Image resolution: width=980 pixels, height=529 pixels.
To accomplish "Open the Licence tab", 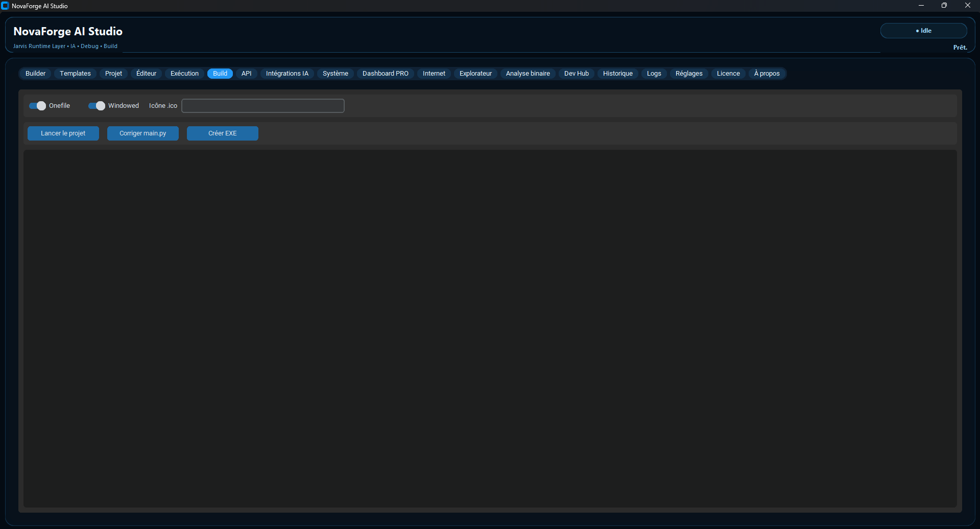I will click(728, 74).
